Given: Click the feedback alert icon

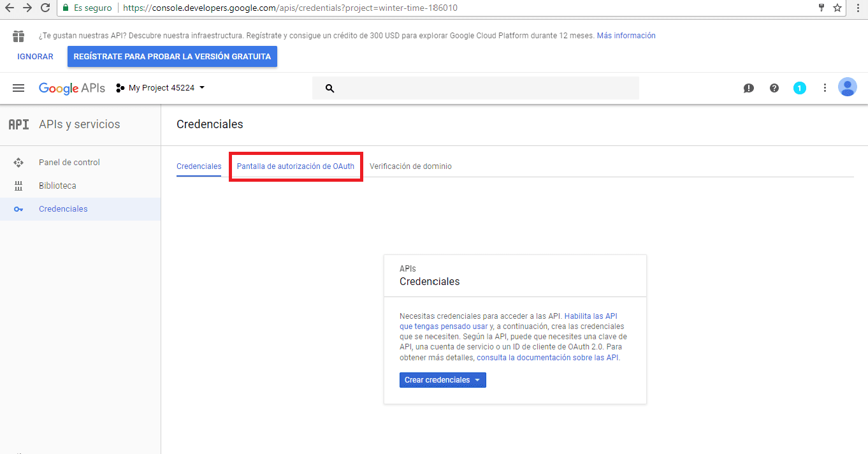Looking at the screenshot, I should tap(749, 88).
